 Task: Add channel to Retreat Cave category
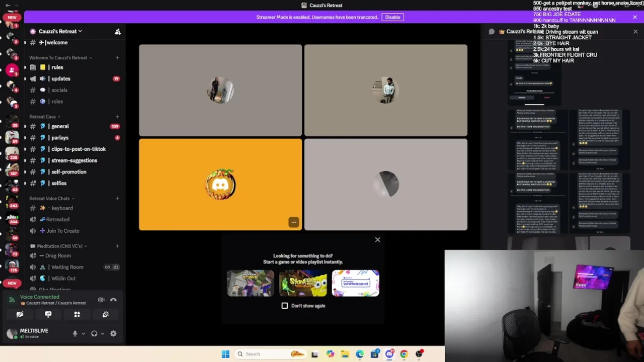(x=117, y=117)
